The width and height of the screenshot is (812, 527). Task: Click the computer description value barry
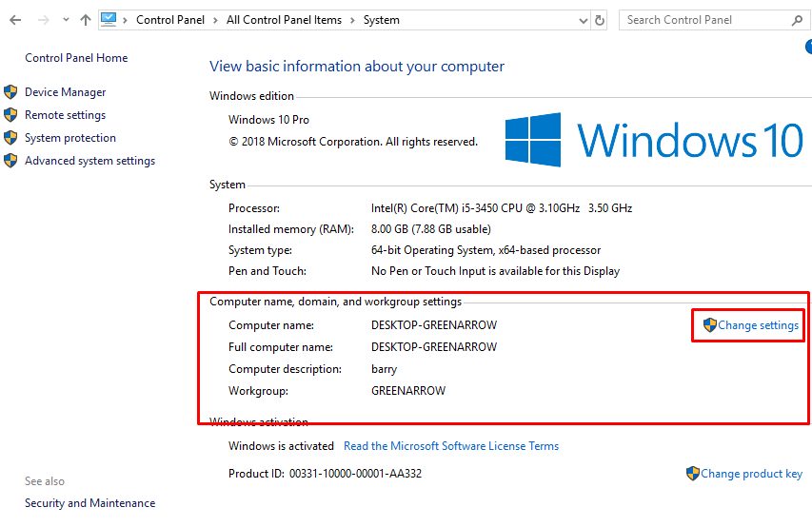click(x=384, y=369)
